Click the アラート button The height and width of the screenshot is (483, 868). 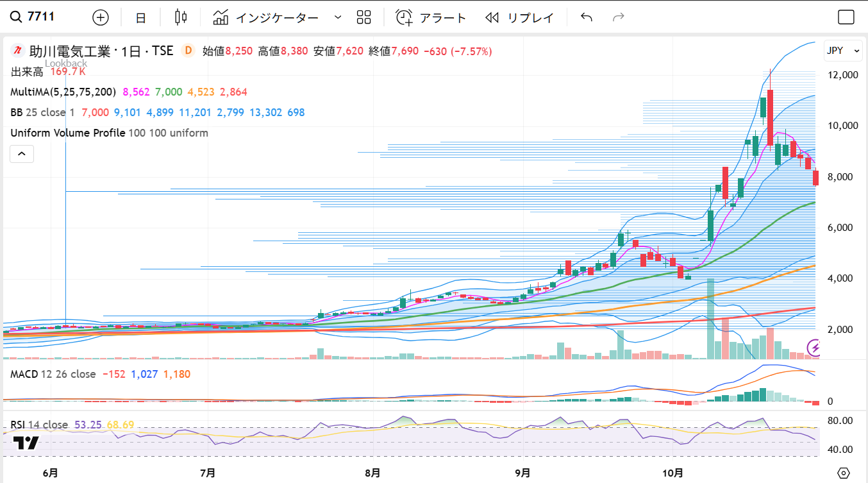pyautogui.click(x=431, y=17)
